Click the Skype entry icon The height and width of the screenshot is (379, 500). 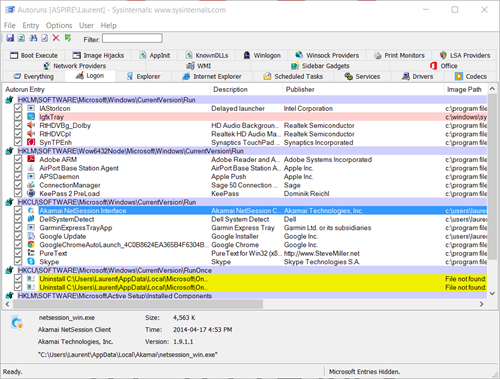click(x=31, y=262)
